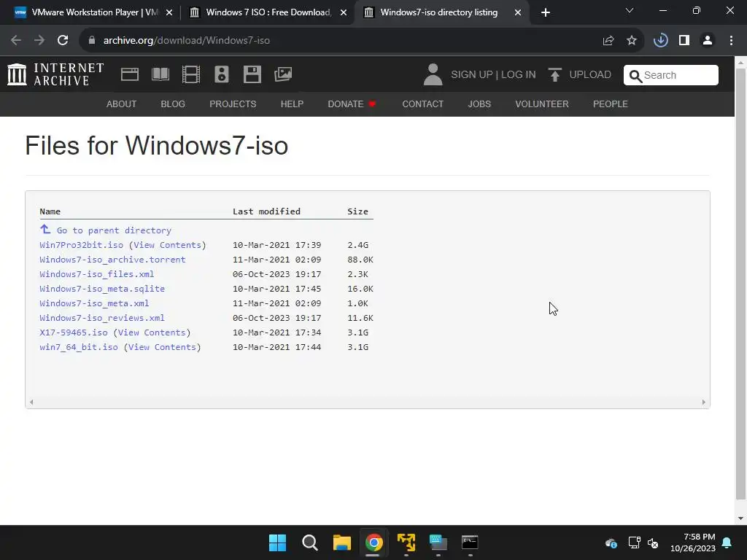Open the JOBS menu item
Viewport: 747px width, 560px height.
[x=479, y=104]
